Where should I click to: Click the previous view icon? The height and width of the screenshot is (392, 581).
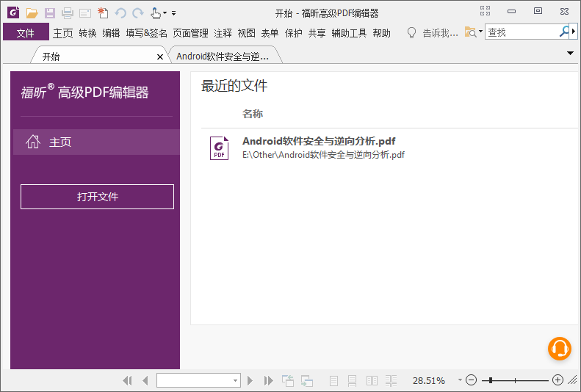(x=288, y=380)
